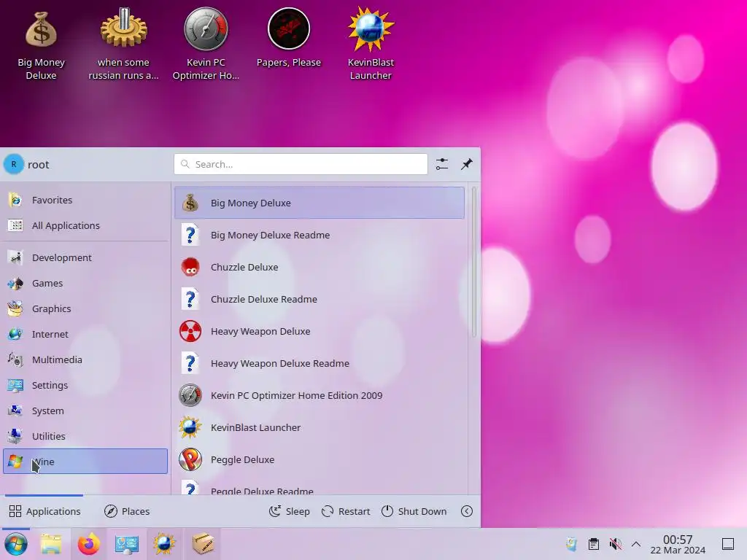The height and width of the screenshot is (560, 747).
Task: Click the Sleep button
Action: point(290,511)
